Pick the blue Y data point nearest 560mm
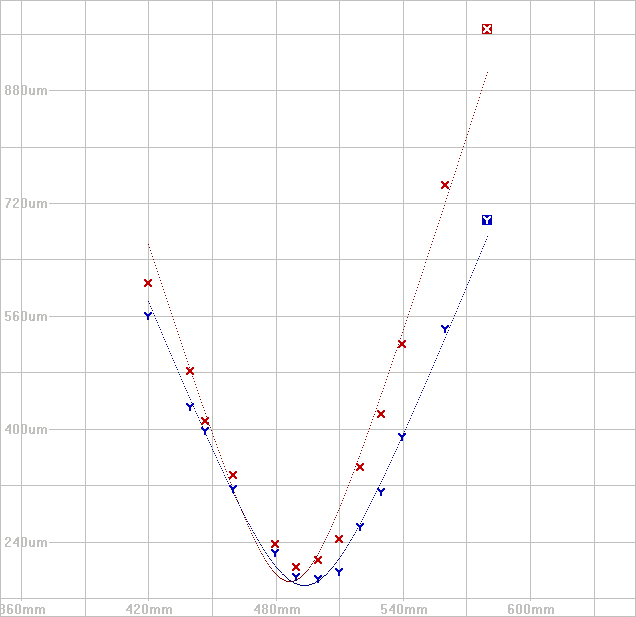The height and width of the screenshot is (617, 636). coord(445,329)
